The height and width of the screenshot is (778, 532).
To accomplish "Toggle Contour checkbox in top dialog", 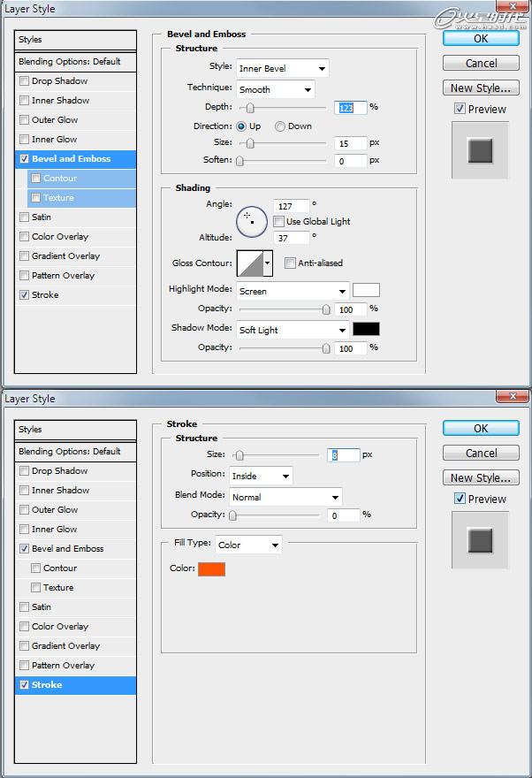I will click(x=35, y=178).
